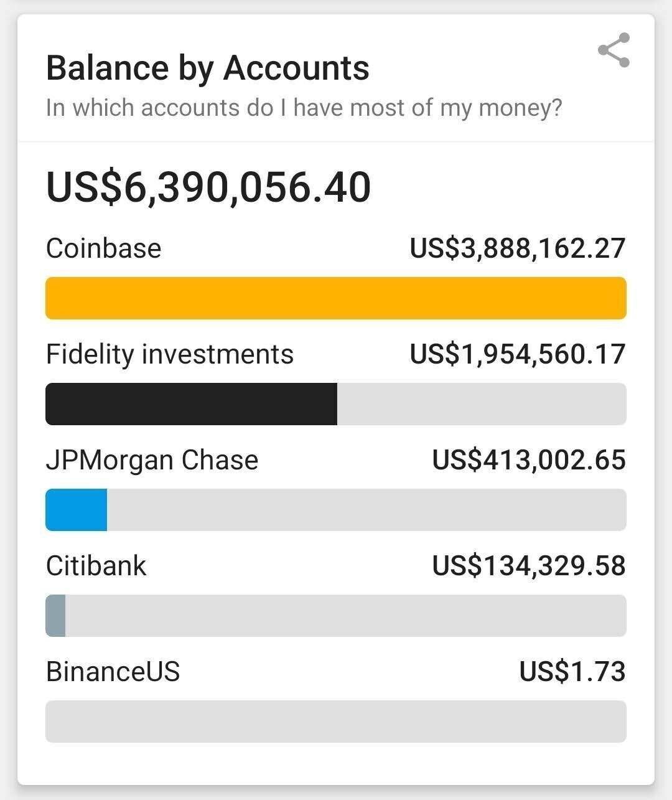Click unfilled part of Fidelity bar
Image resolution: width=672 pixels, height=800 pixels.
[x=481, y=404]
